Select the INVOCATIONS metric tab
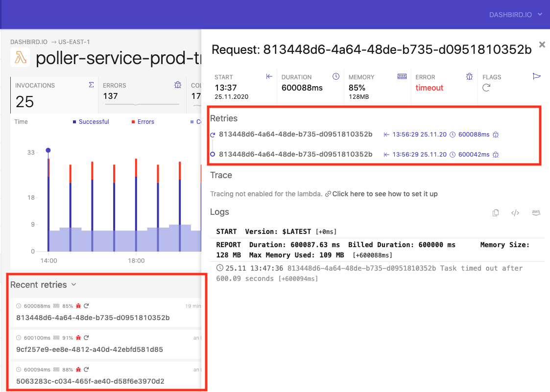 [54, 95]
